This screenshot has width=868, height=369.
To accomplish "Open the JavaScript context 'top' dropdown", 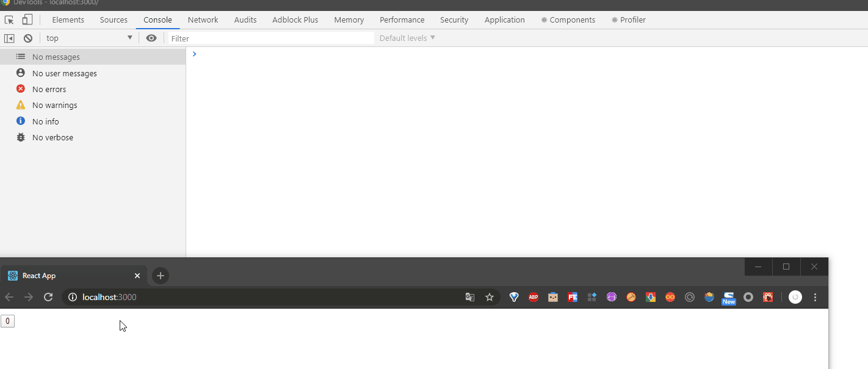I will [89, 38].
